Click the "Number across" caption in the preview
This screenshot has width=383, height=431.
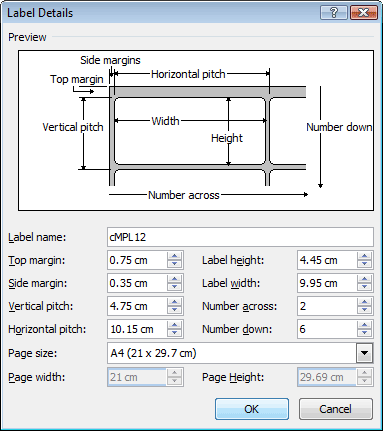coord(184,195)
